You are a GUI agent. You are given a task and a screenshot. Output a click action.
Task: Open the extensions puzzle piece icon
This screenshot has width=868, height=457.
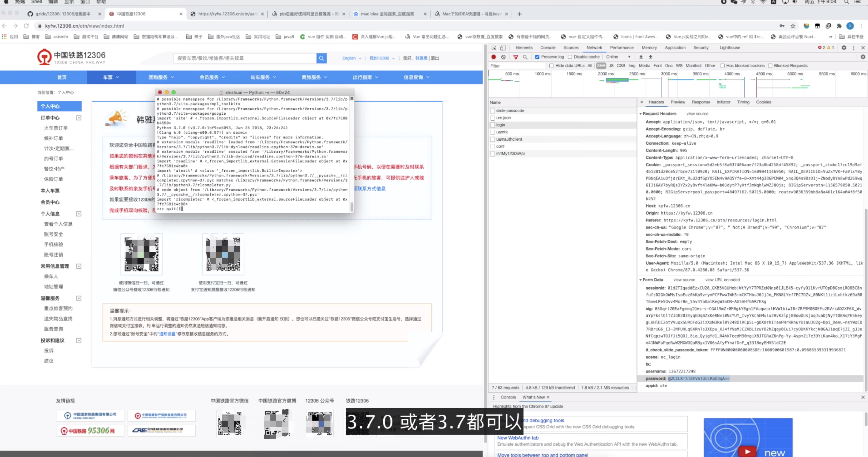click(839, 26)
